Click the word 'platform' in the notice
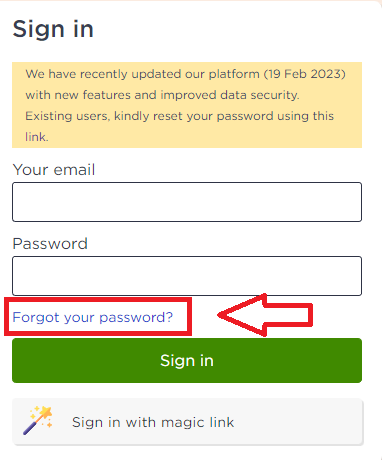The image size is (382, 460). pyautogui.click(x=234, y=74)
